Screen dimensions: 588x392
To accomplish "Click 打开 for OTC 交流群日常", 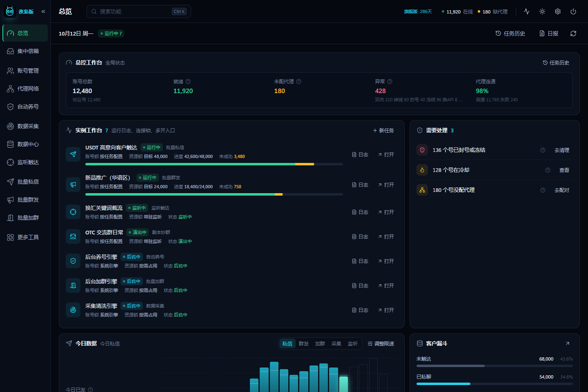I will (x=386, y=237).
